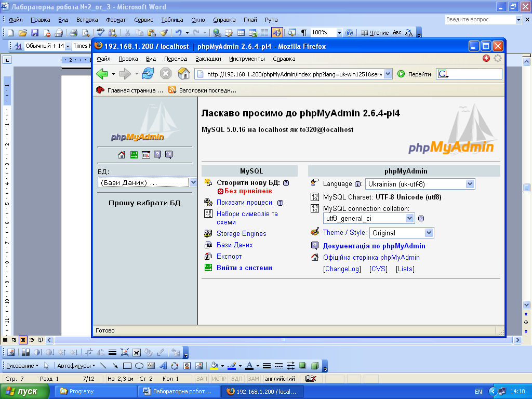This screenshot has width=532, height=399.
Task: Create new document in Word toolbar
Action: coord(10,33)
